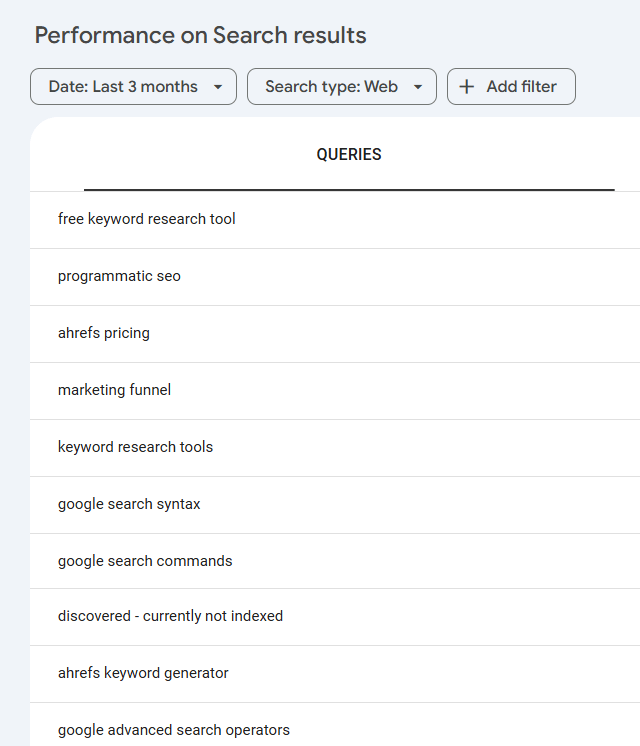Open the 'Date: Last 3 months' filter
This screenshot has height=746, width=640.
pyautogui.click(x=124, y=87)
